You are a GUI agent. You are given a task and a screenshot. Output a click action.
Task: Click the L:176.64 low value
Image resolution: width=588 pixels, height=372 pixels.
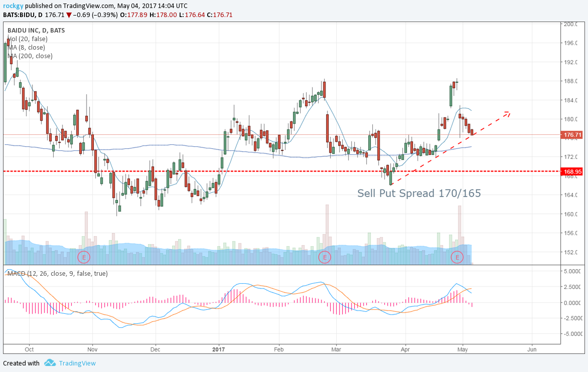(x=192, y=15)
